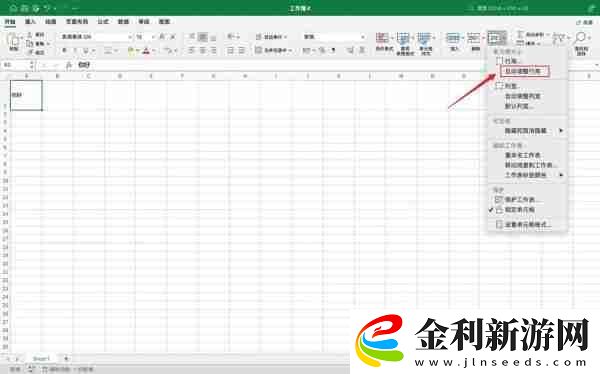Expand the 工作表标签颜色 (Tab Color) submenu
600x374 pixels.
coord(527,175)
